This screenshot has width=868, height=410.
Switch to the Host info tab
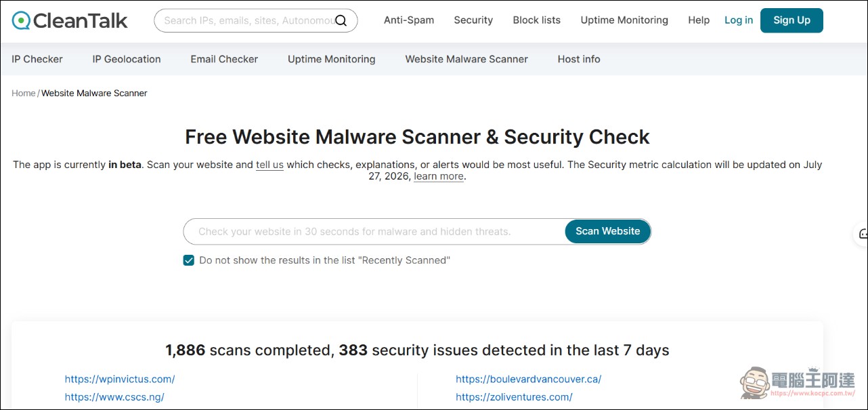point(579,59)
